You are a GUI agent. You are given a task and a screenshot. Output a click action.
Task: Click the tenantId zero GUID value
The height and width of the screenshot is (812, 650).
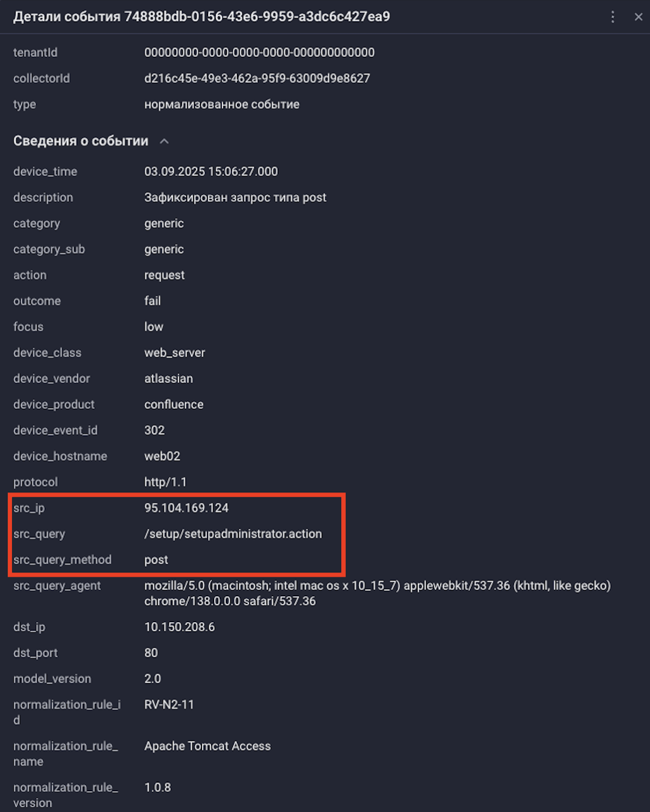pyautogui.click(x=259, y=53)
